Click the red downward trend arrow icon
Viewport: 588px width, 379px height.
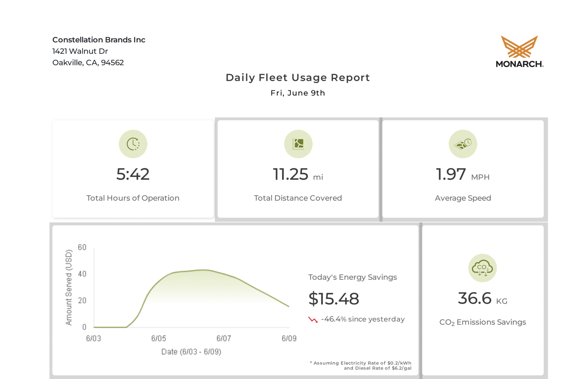point(313,320)
